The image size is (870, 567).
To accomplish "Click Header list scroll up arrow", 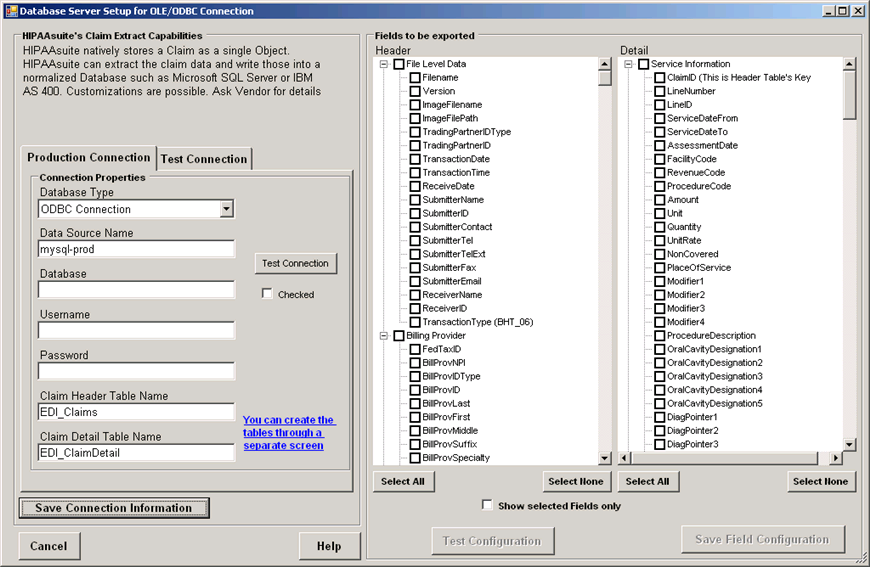I will click(x=605, y=64).
